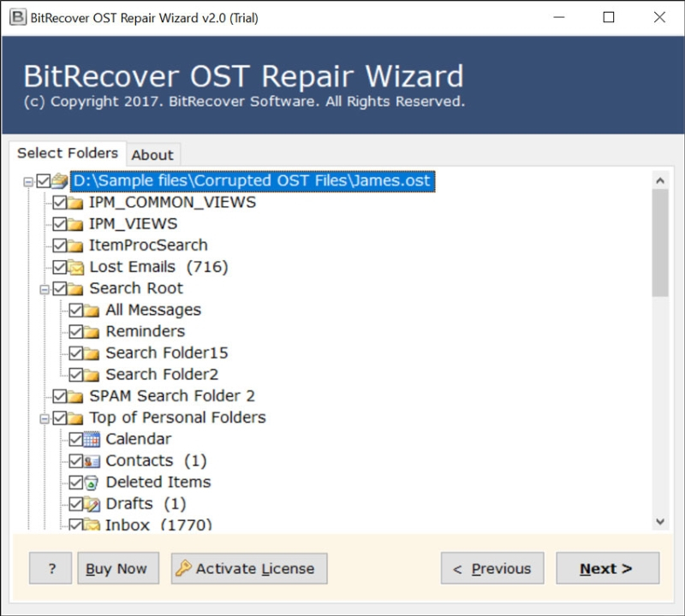
Task: Minimize the OST Repair Wizard window
Action: pos(559,17)
